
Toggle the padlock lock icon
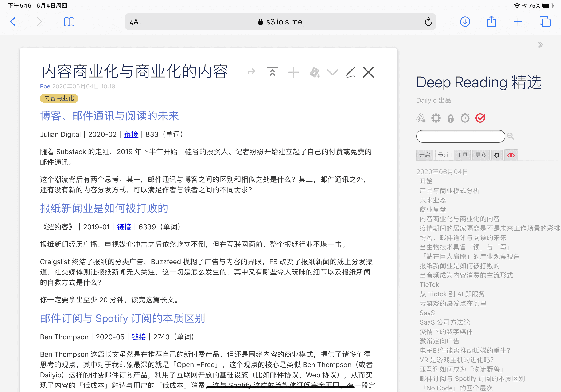click(450, 118)
